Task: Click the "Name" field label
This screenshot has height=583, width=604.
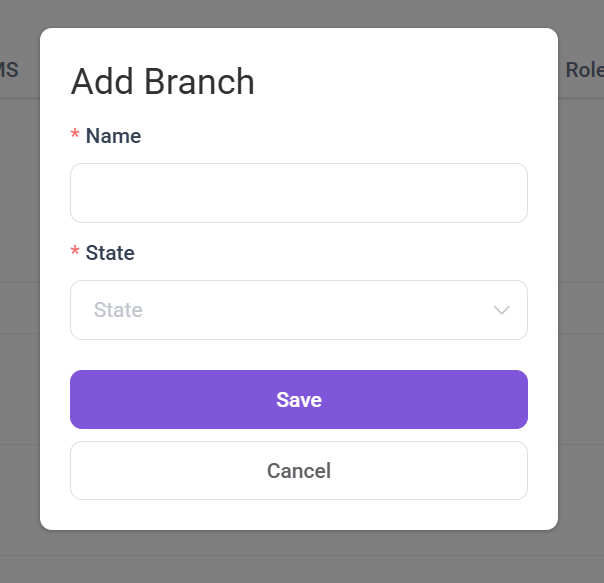Action: pyautogui.click(x=113, y=136)
